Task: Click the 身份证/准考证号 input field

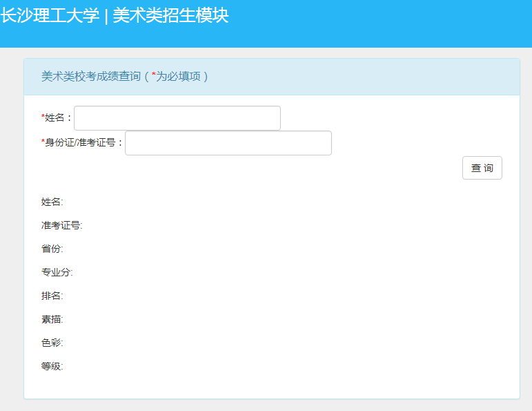Action: click(x=228, y=143)
